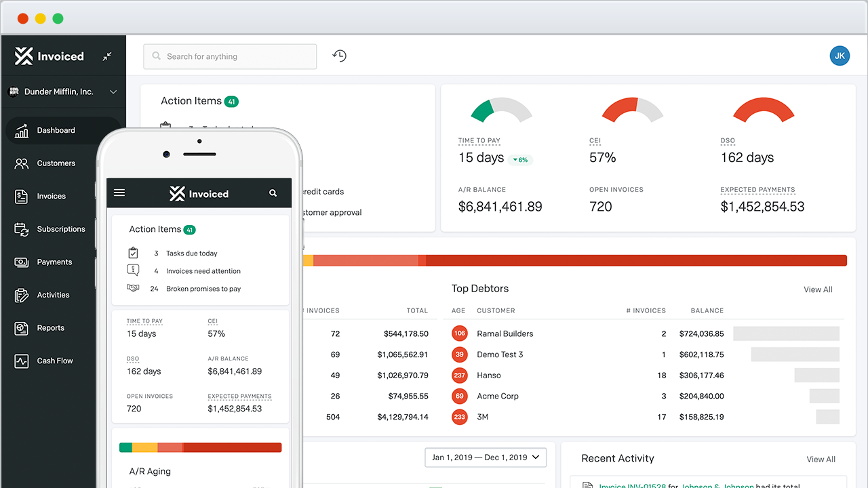Open the hamburger menu in the phone mockup
This screenshot has height=488, width=868.
[x=119, y=192]
